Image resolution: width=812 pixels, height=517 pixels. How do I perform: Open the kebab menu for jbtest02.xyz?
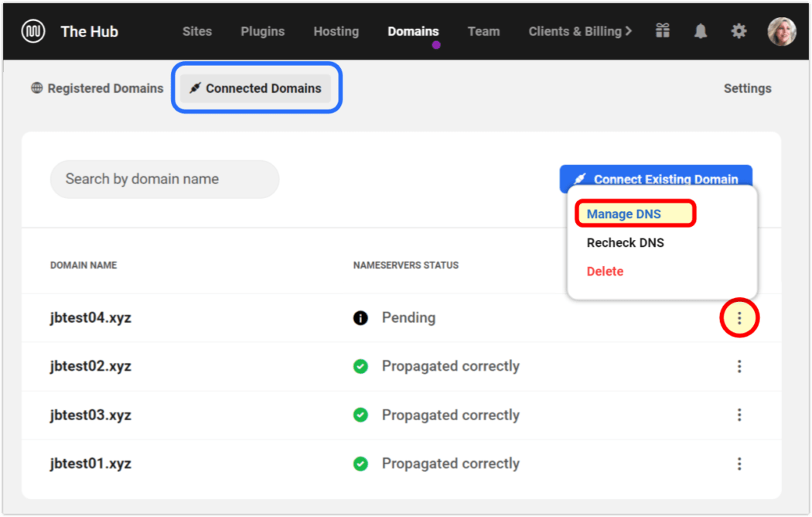tap(739, 366)
